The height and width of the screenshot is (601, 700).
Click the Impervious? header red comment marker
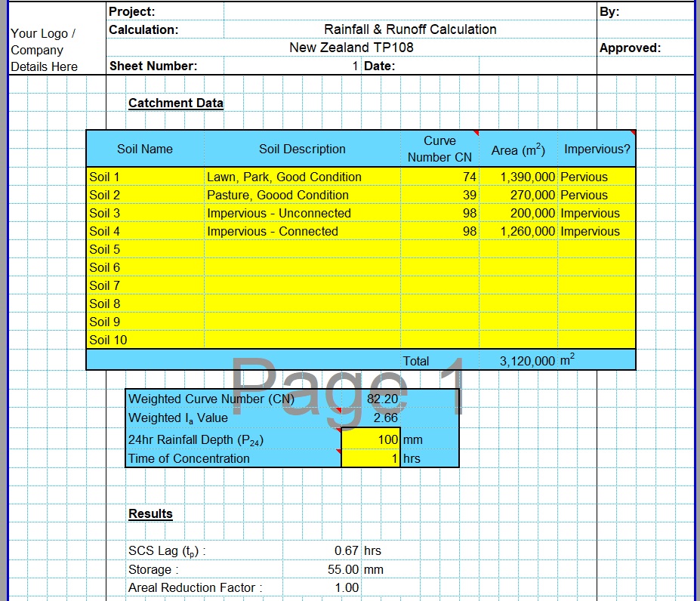pos(633,133)
